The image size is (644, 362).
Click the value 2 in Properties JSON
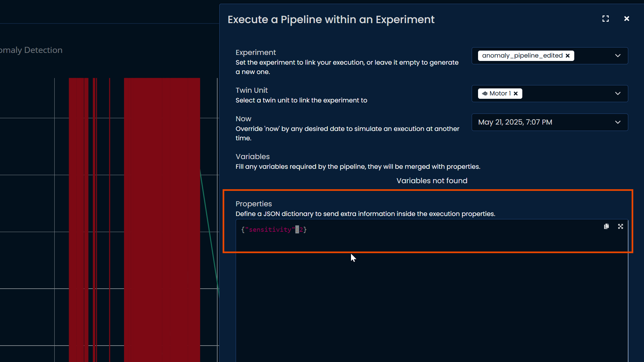pos(301,230)
